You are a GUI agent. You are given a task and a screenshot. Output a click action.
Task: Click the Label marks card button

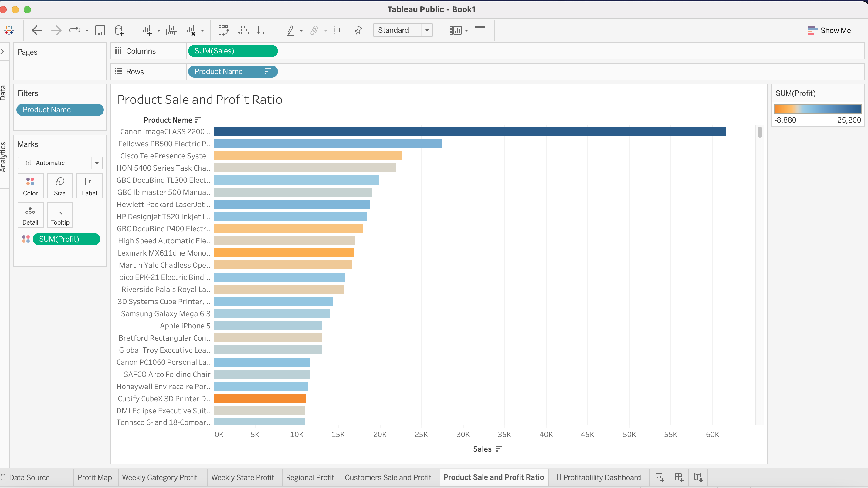(x=89, y=186)
